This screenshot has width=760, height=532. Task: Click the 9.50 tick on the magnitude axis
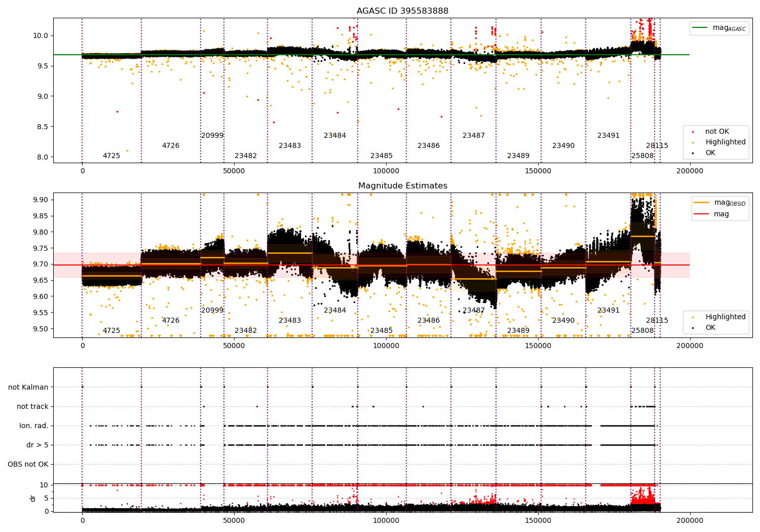click(42, 329)
